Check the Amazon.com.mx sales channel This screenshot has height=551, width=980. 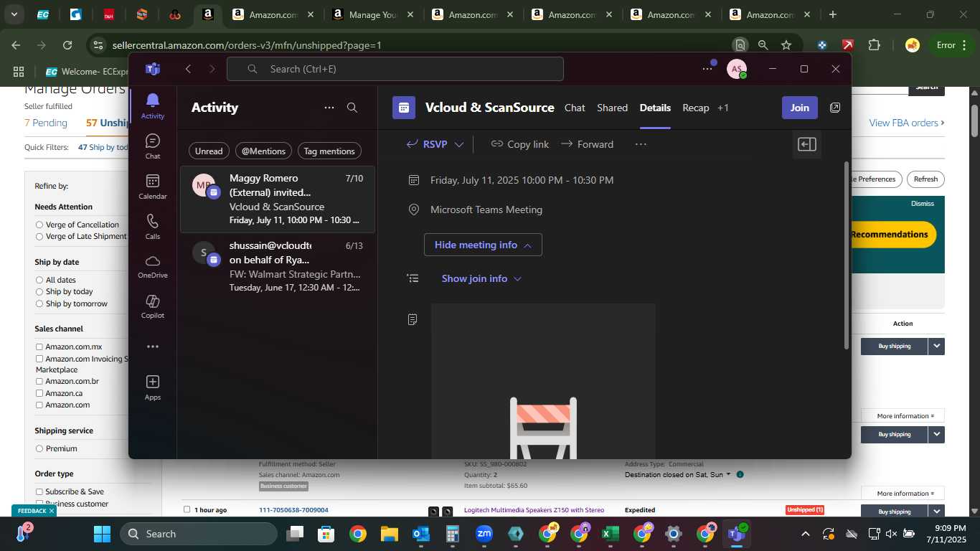39,347
